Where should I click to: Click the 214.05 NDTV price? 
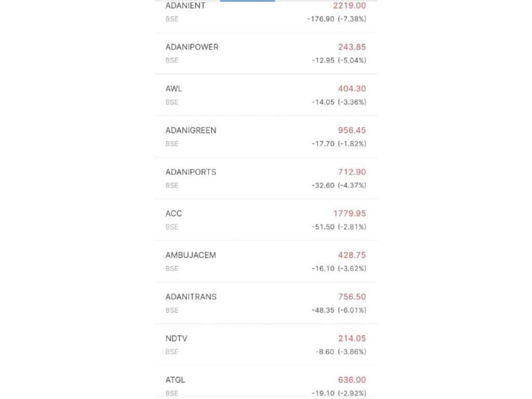click(x=352, y=338)
